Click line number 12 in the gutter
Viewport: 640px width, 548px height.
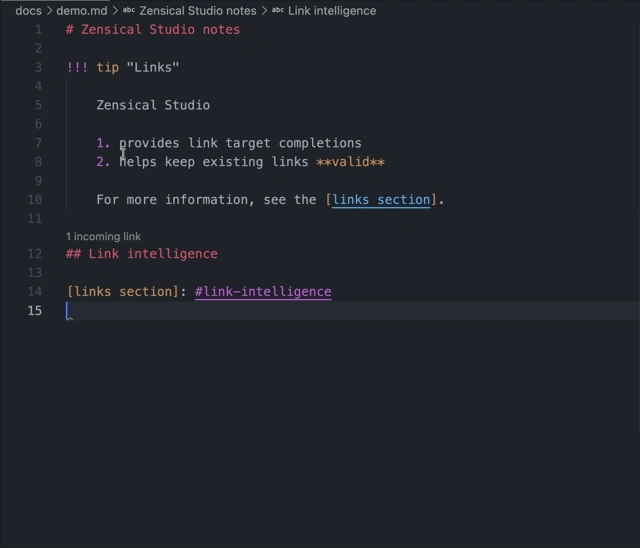coord(35,254)
